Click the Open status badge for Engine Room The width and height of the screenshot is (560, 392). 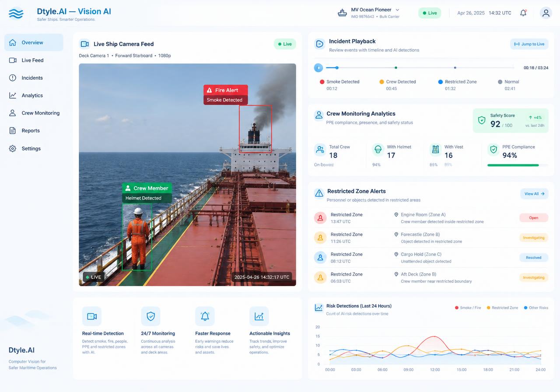coord(534,217)
